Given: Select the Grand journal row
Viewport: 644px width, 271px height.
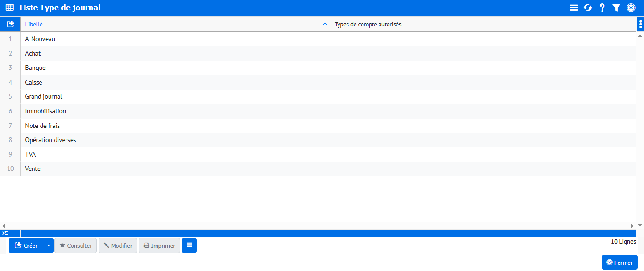Looking at the screenshot, I should pos(43,97).
